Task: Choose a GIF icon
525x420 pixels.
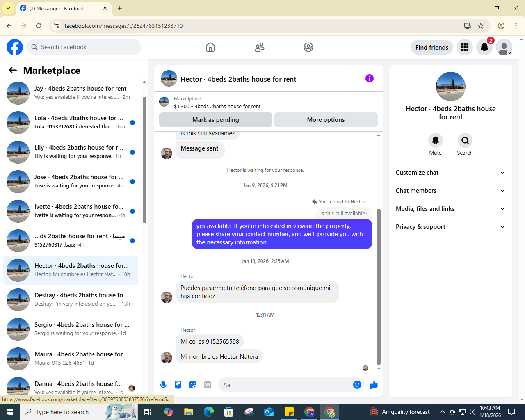Action: (x=208, y=385)
